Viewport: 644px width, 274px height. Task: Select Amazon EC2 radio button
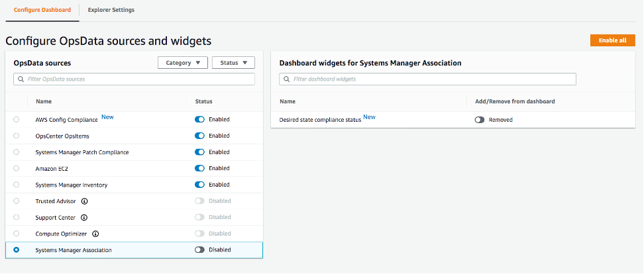[17, 168]
